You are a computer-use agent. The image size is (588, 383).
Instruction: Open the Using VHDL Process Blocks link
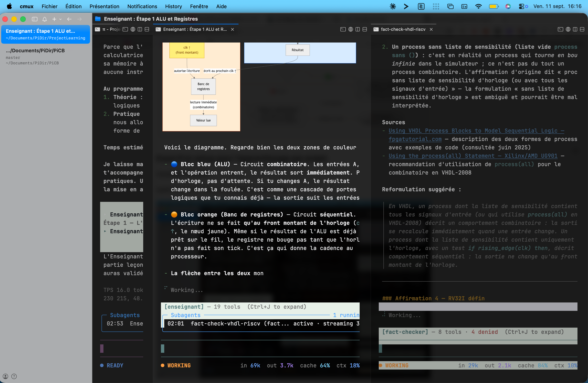click(476, 130)
